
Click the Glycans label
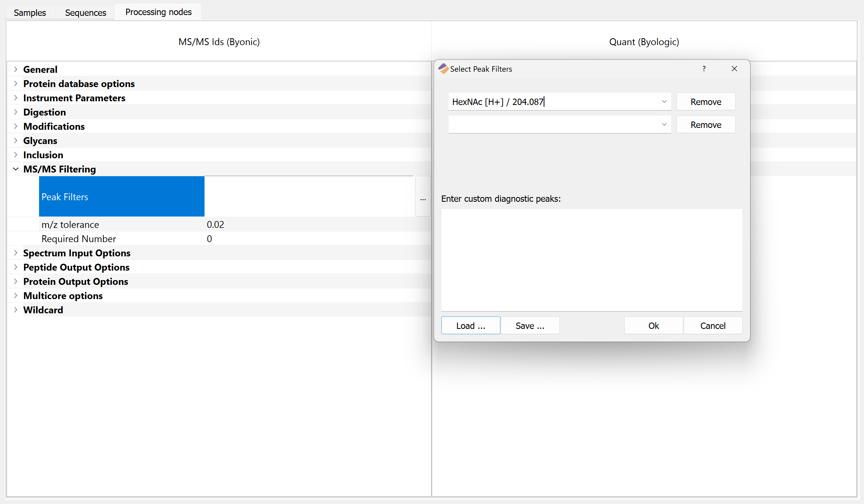tap(40, 141)
